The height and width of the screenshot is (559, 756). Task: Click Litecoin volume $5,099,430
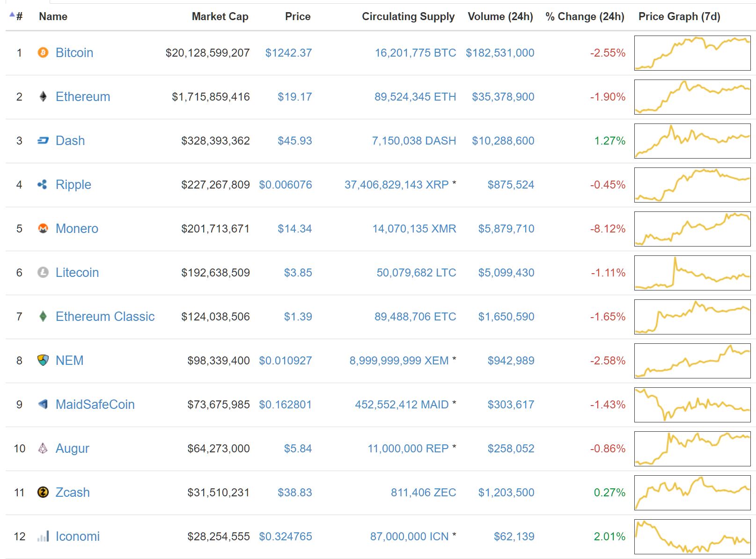pyautogui.click(x=506, y=273)
